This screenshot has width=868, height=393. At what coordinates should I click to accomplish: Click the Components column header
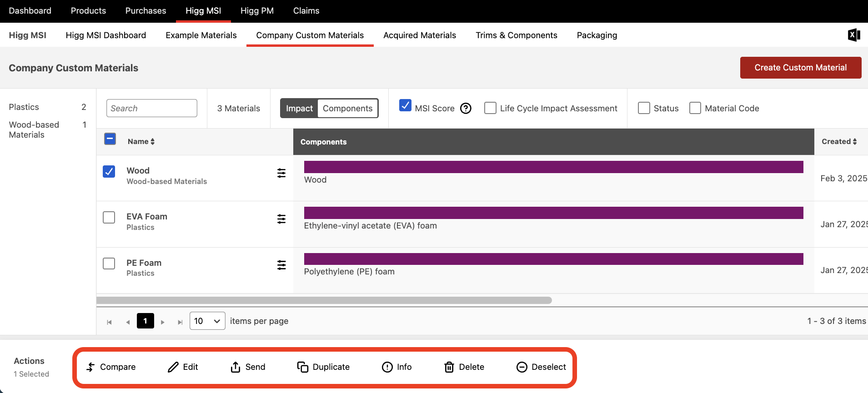553,142
